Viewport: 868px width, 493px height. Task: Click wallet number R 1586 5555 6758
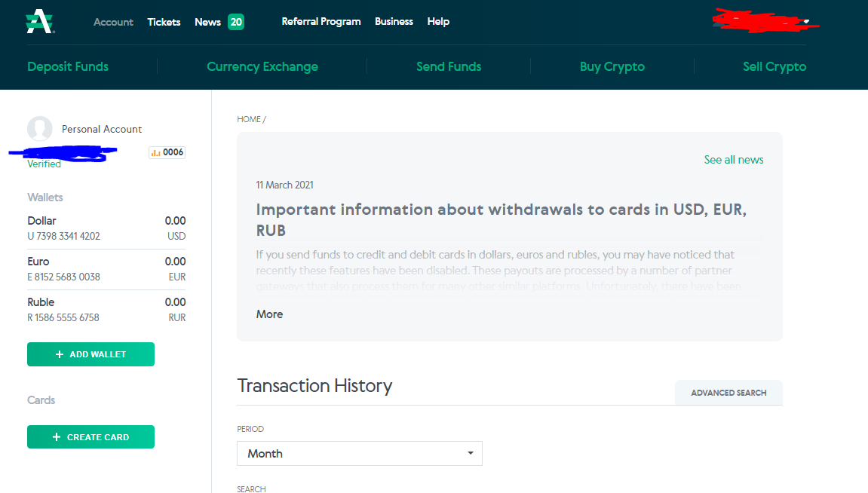[x=63, y=317]
